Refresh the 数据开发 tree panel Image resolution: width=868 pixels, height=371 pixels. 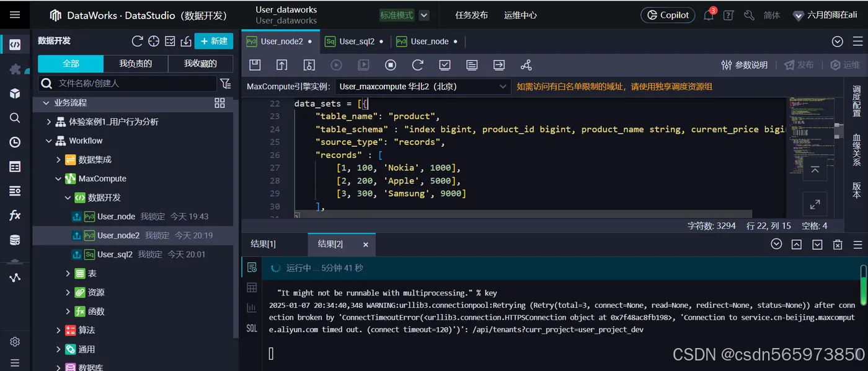click(138, 41)
